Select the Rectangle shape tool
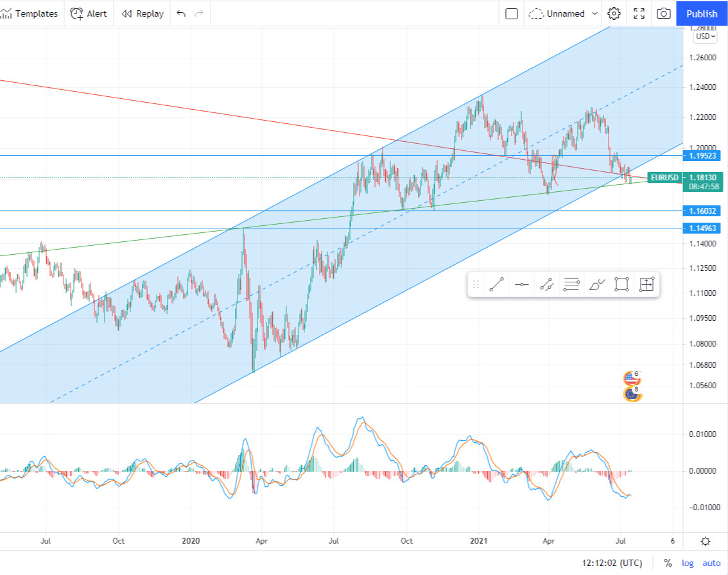Viewport: 728px width, 575px height. tap(621, 285)
